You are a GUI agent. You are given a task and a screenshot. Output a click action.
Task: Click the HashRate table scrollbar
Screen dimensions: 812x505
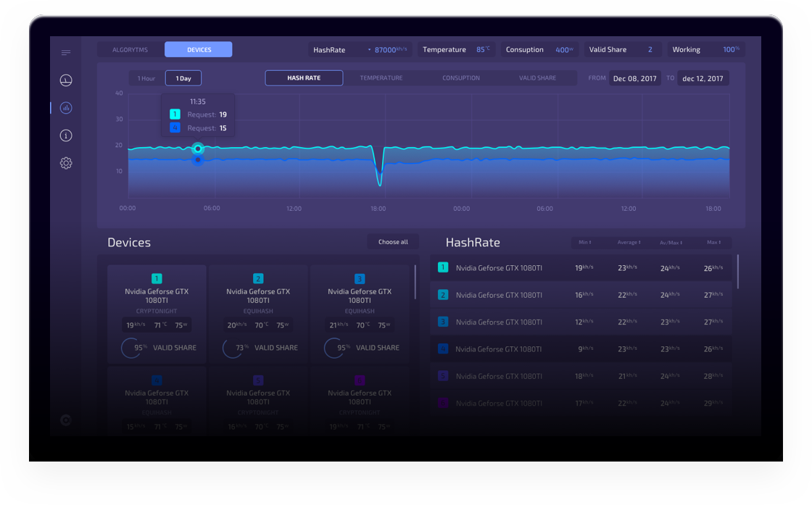737,272
